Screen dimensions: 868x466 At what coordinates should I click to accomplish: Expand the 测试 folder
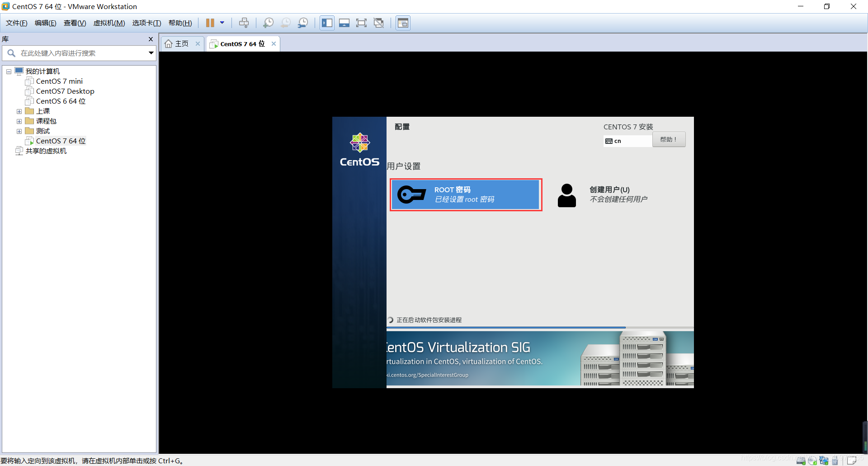(x=19, y=131)
